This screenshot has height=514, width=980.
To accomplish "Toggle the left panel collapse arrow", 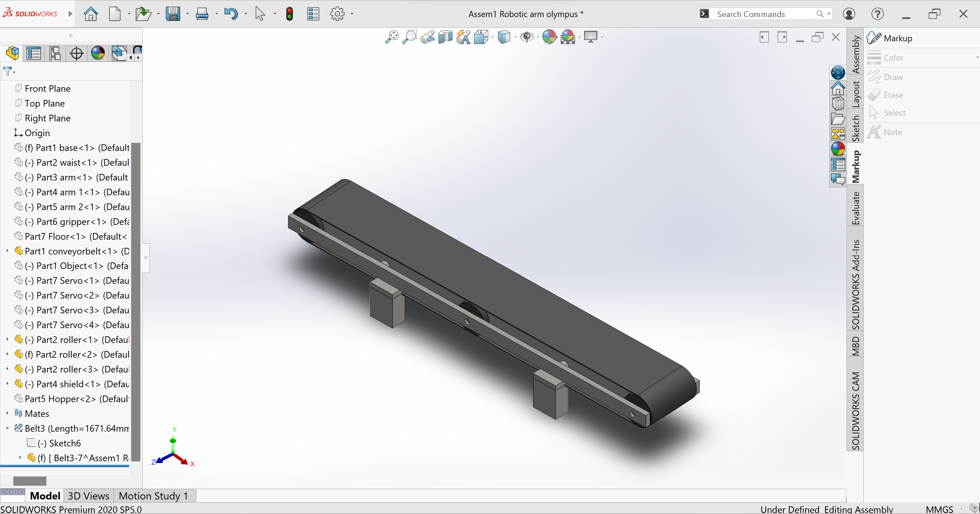I will click(764, 37).
